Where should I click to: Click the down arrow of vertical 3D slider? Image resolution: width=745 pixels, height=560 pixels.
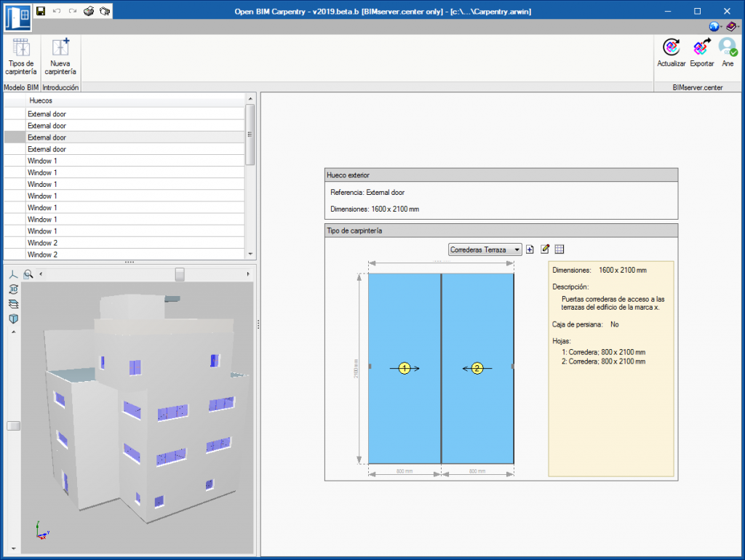[13, 548]
